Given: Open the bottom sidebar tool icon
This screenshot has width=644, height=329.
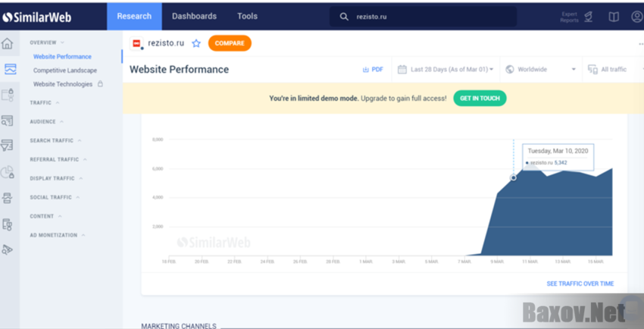Looking at the screenshot, I should tap(8, 249).
